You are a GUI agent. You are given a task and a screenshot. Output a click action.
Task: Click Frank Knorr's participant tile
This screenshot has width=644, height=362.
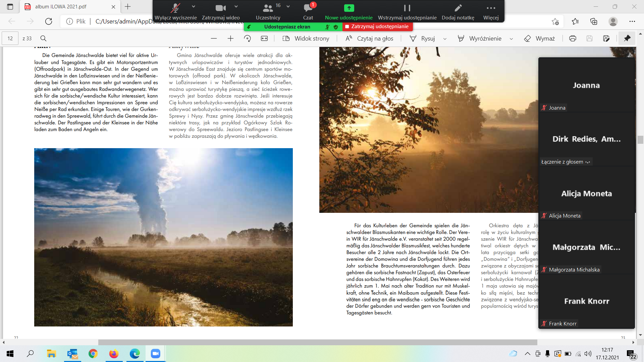(x=587, y=301)
